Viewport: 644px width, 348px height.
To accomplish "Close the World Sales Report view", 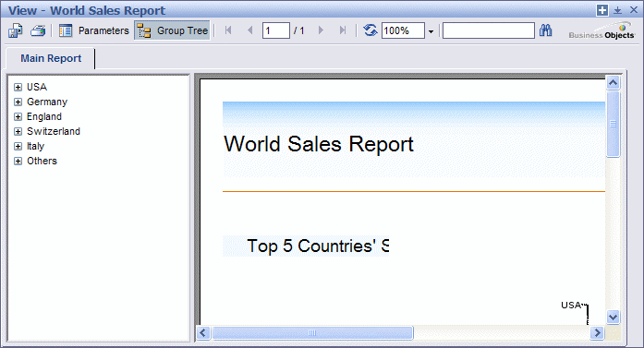I will tap(634, 10).
